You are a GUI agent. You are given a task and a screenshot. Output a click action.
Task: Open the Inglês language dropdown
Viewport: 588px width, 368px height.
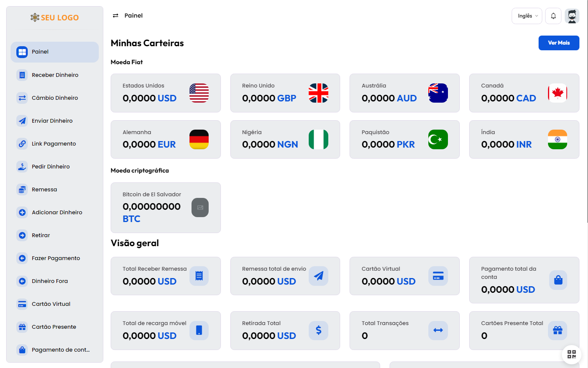point(527,16)
